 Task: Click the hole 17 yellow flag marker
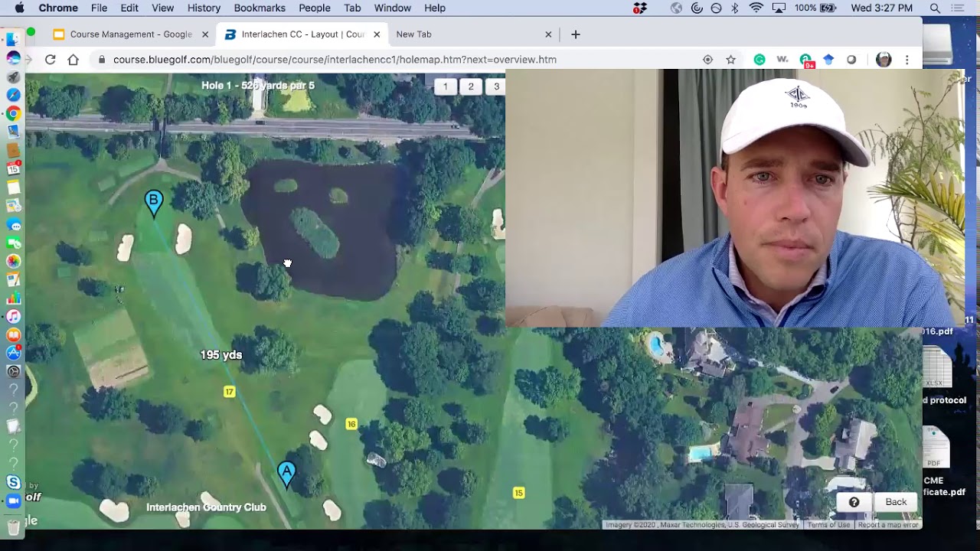point(229,392)
